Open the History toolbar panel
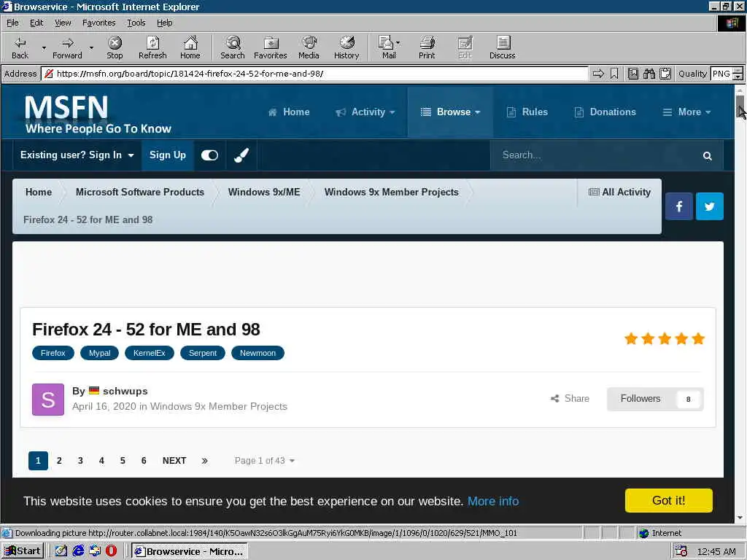 (347, 47)
